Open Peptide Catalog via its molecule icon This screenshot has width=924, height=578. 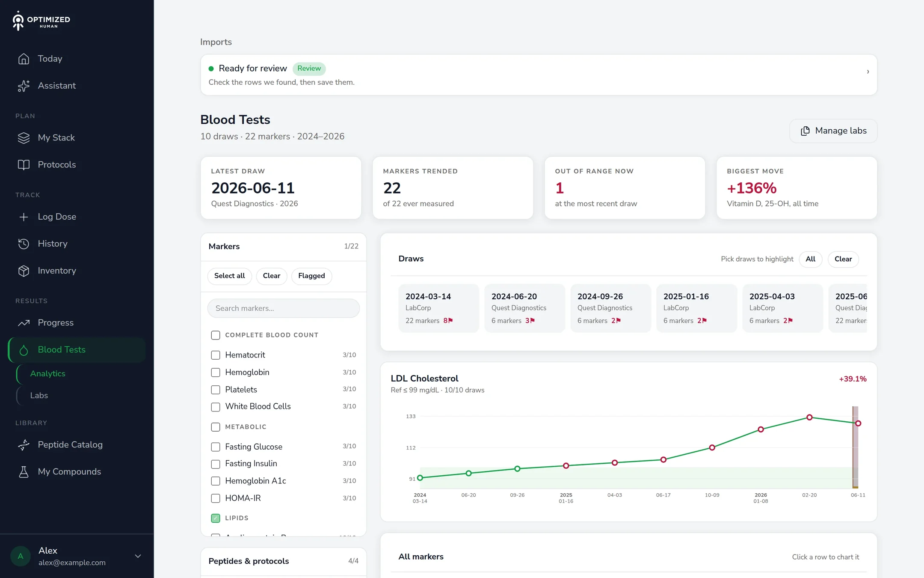point(24,445)
